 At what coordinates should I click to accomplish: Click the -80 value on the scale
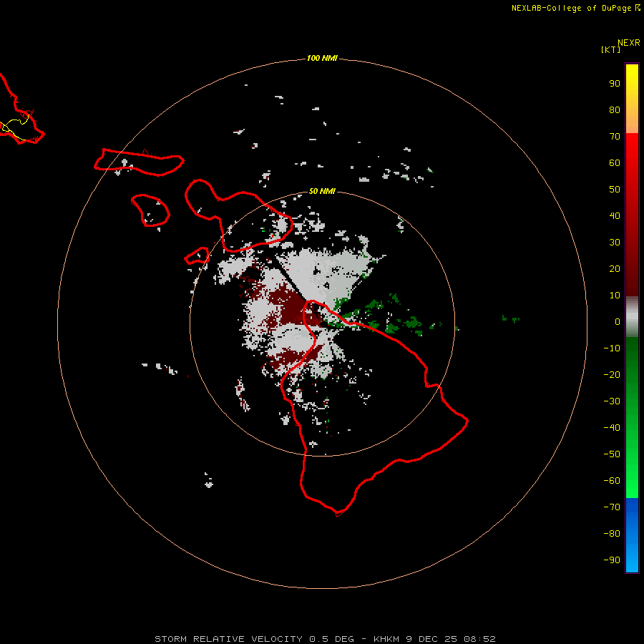pos(612,534)
